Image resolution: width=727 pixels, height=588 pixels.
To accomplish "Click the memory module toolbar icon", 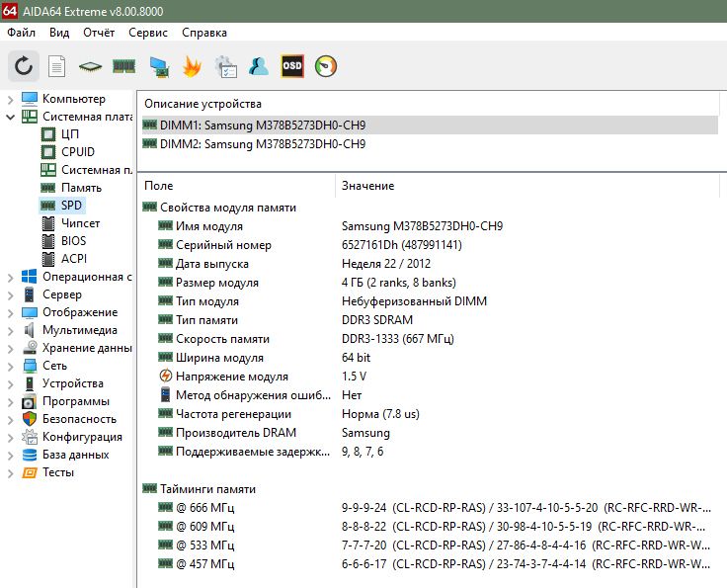I will point(123,66).
